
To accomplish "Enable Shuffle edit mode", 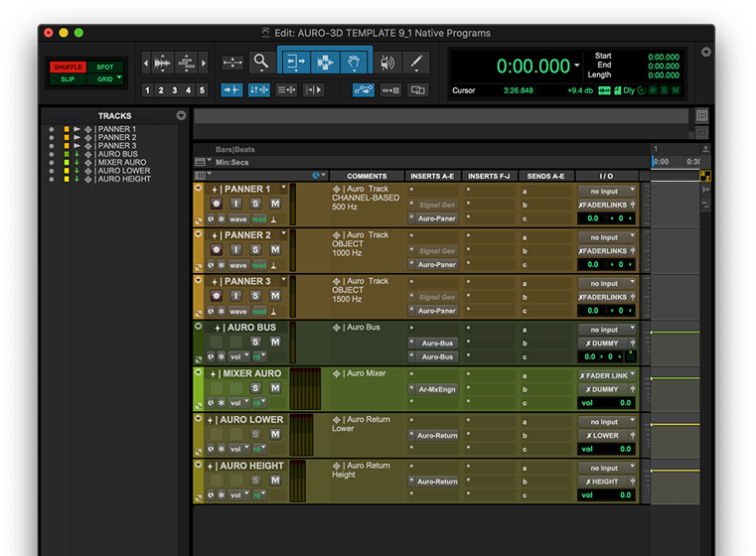I will coord(68,68).
